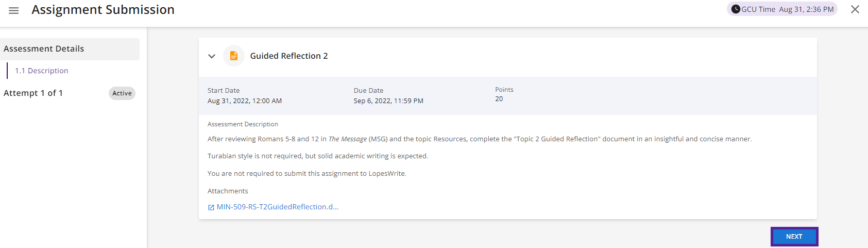Select Assessment Details in sidebar
The height and width of the screenshot is (248, 868).
pyautogui.click(x=44, y=49)
